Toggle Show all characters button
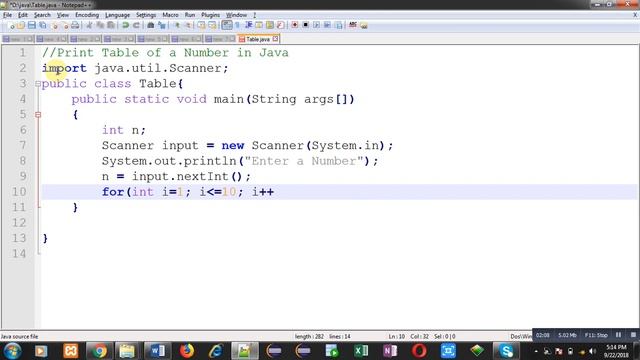This screenshot has height=360, width=640. point(238,25)
